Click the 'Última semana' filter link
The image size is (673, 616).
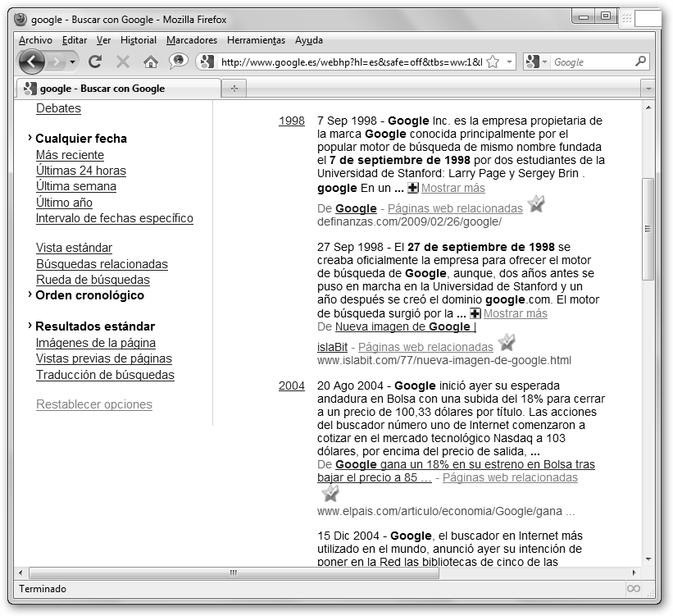[x=76, y=186]
